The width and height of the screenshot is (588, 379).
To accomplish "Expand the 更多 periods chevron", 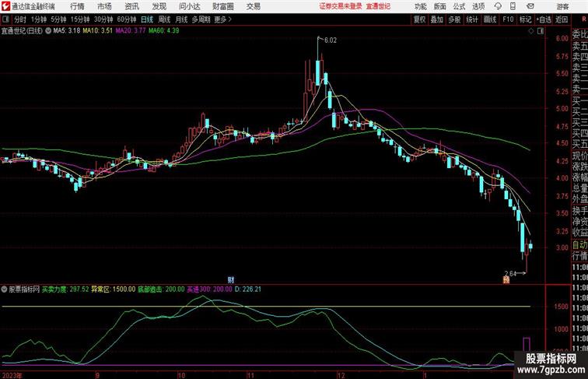I will (x=222, y=19).
